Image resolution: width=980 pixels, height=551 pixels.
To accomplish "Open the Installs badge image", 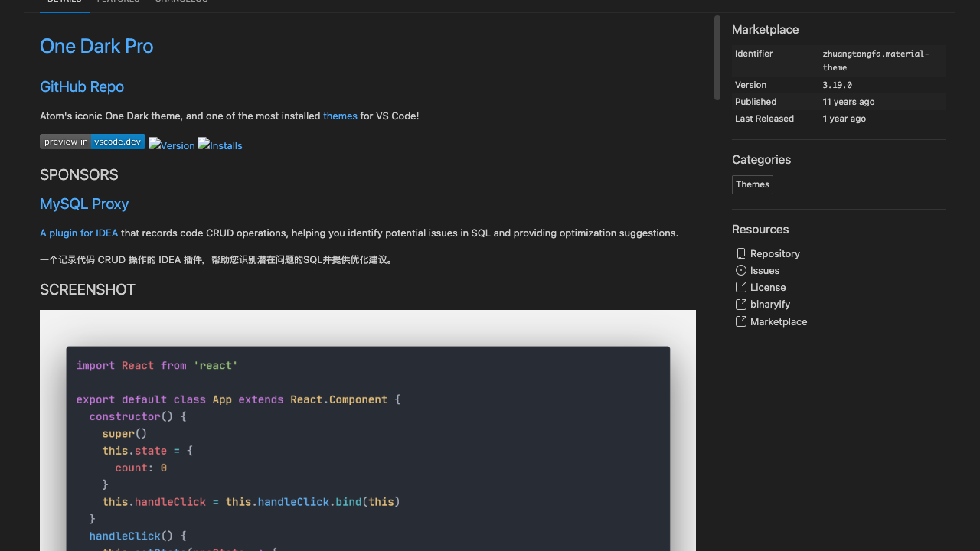I will pyautogui.click(x=220, y=145).
